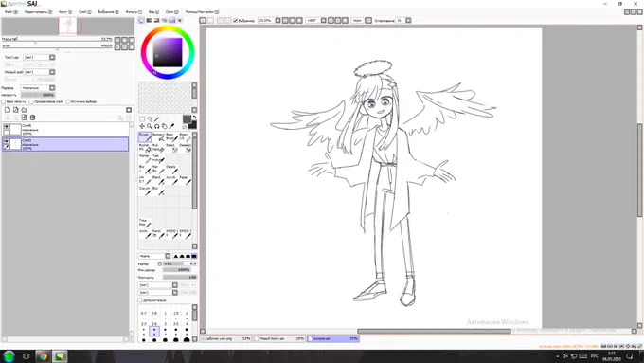Screen dimensions: 644x363
Task: Switch to the middle document tab
Action: (x=278, y=338)
